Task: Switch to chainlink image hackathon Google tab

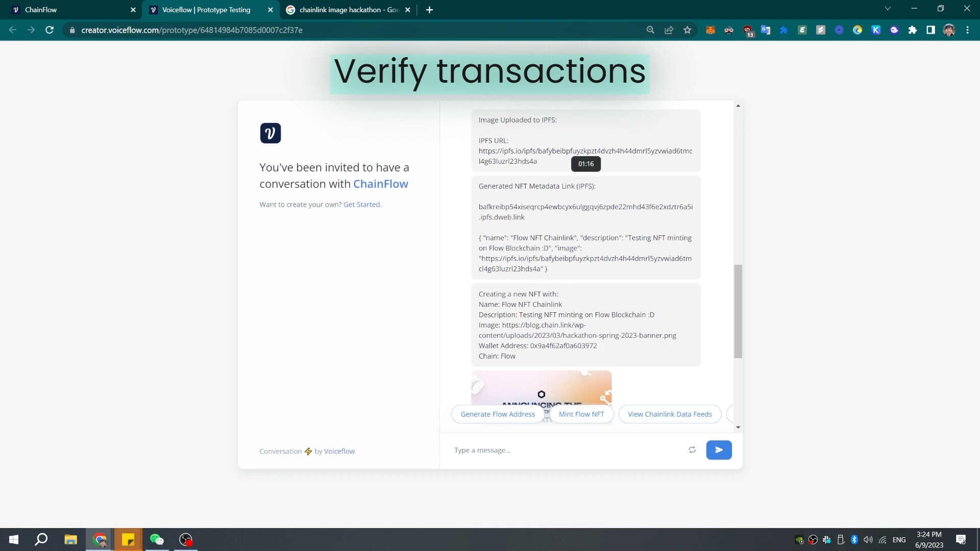Action: (x=347, y=10)
